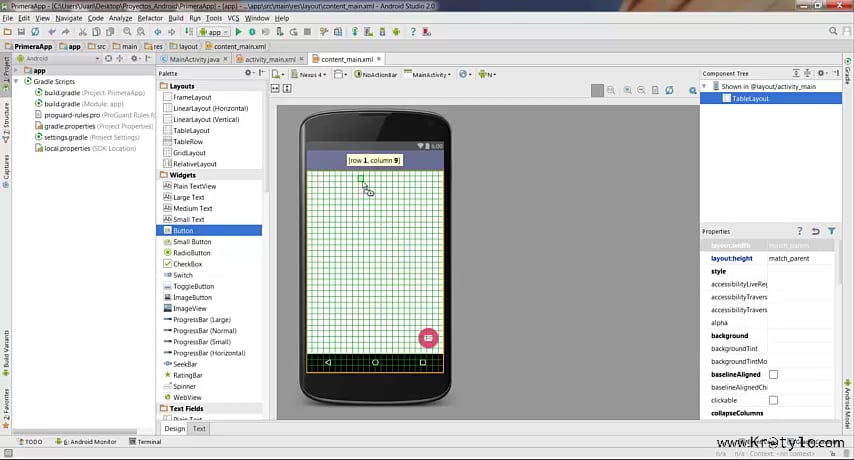Click the Search Everywhere magnifier icon
The image size is (854, 460).
tap(833, 32)
